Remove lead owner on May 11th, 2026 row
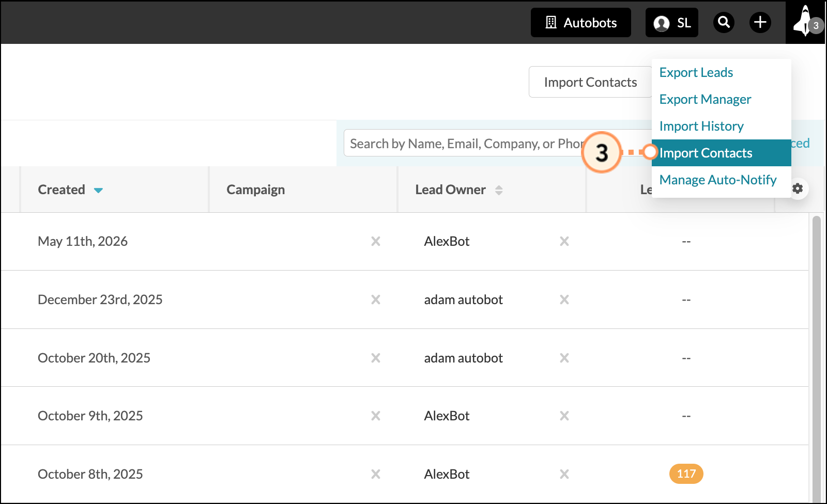827x504 pixels. [564, 241]
